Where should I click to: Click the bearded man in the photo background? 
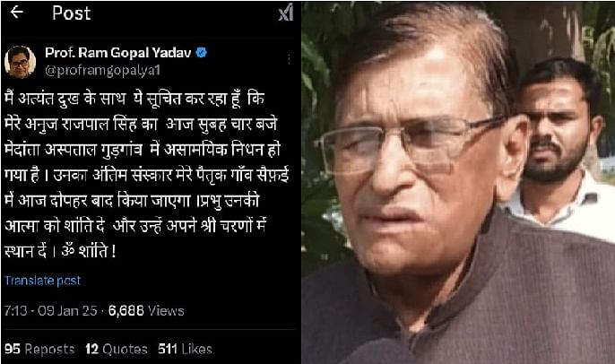(x=559, y=145)
